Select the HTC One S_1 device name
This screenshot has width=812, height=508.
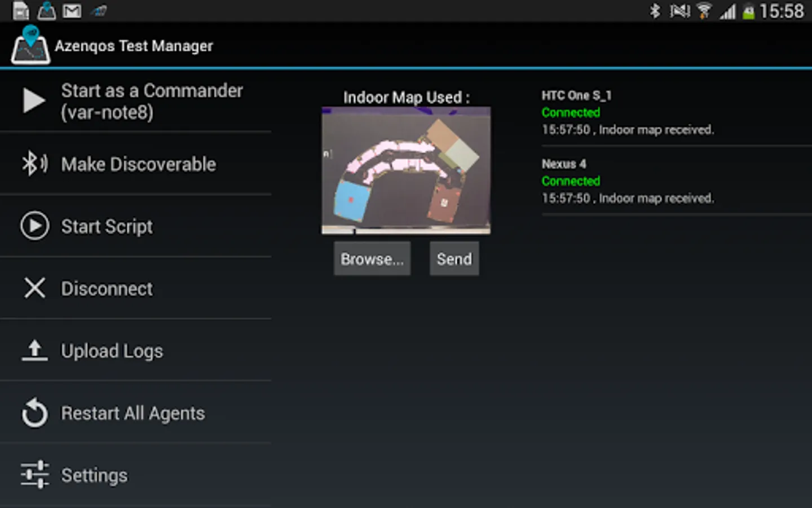(x=576, y=95)
